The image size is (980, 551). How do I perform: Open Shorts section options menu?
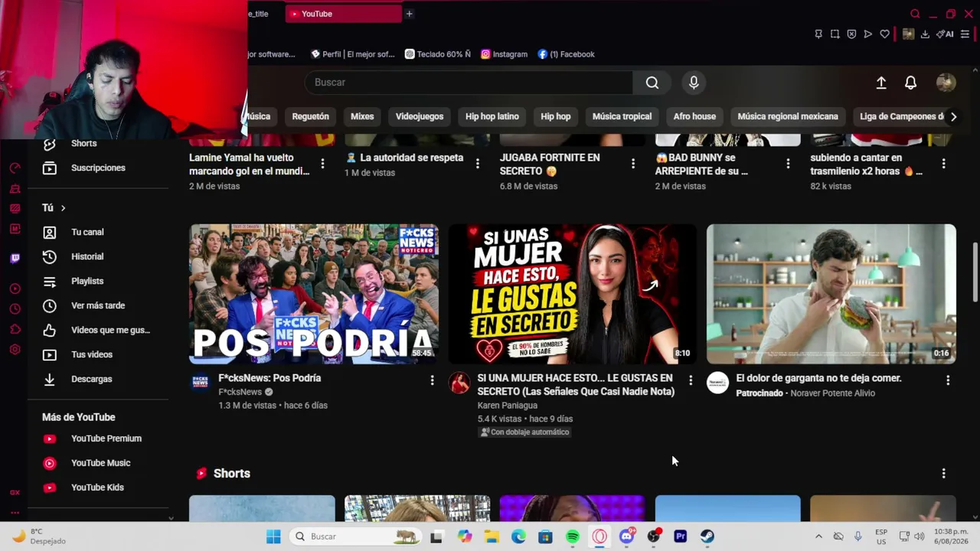[943, 474]
